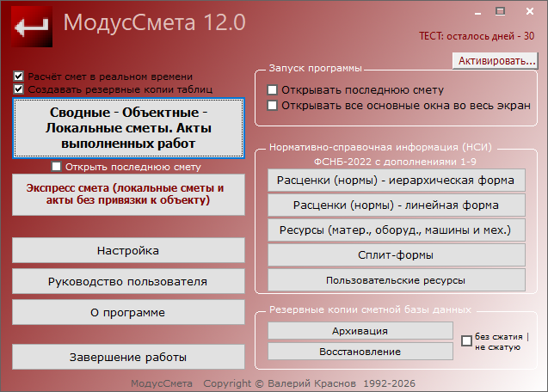The width and height of the screenshot is (548, 392).
Task: Click Завершение работы button
Action: [128, 357]
